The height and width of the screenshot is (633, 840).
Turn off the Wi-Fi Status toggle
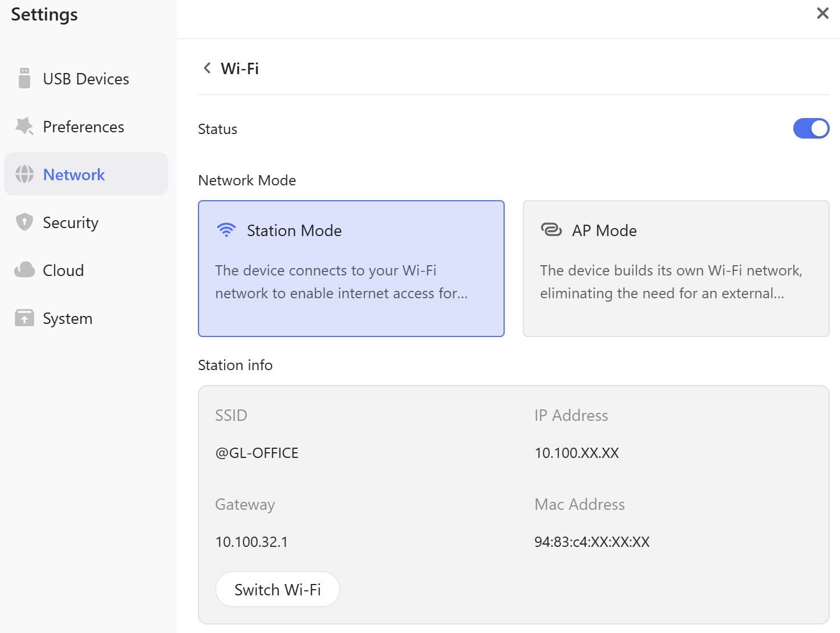point(811,128)
